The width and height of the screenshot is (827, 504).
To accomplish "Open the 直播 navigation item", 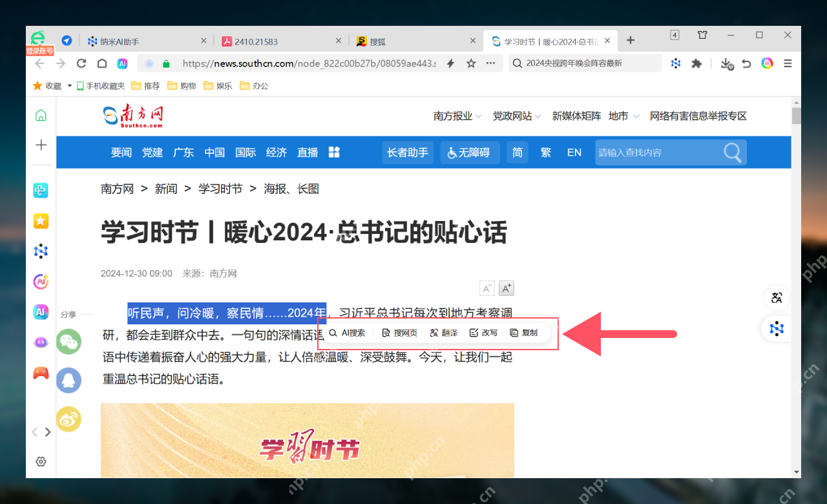I will (x=308, y=152).
